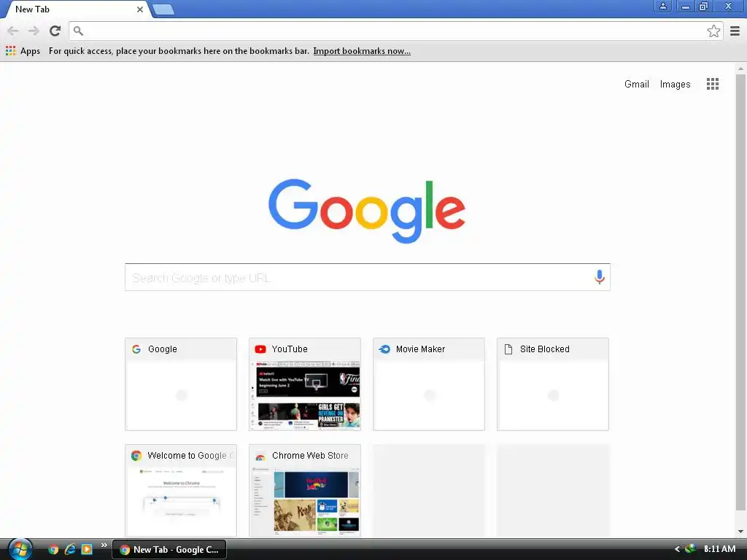
Task: Open the Gmail link
Action: point(636,85)
